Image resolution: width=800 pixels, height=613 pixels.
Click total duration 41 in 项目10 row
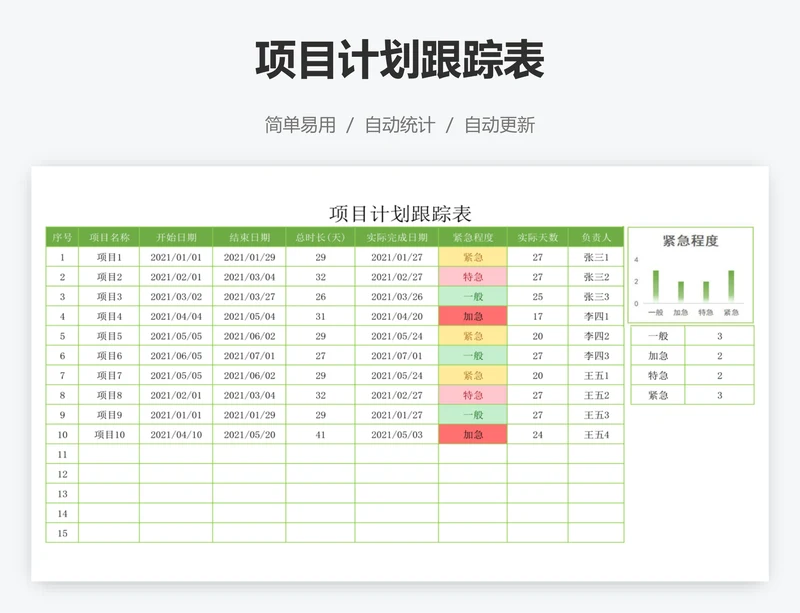coord(320,435)
